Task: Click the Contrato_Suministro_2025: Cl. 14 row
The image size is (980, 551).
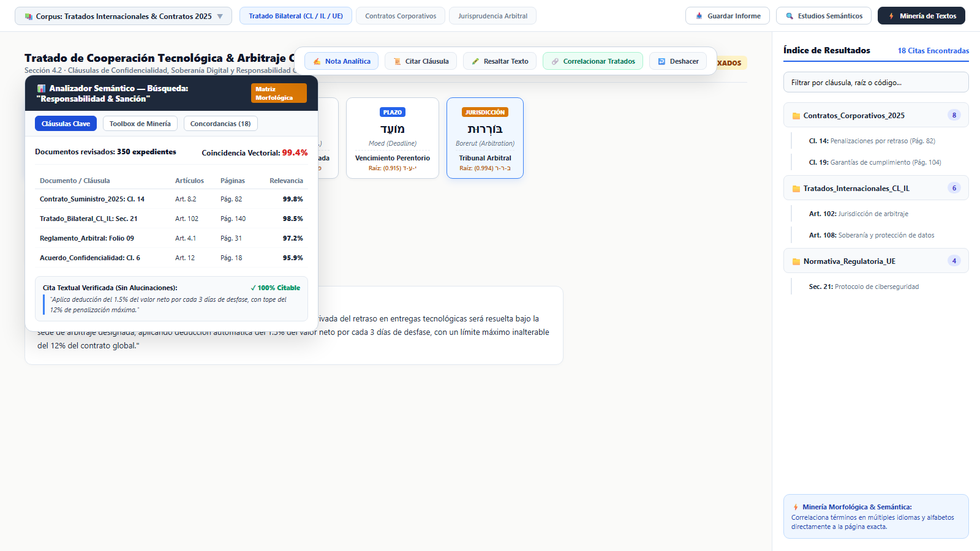Action: coord(171,199)
